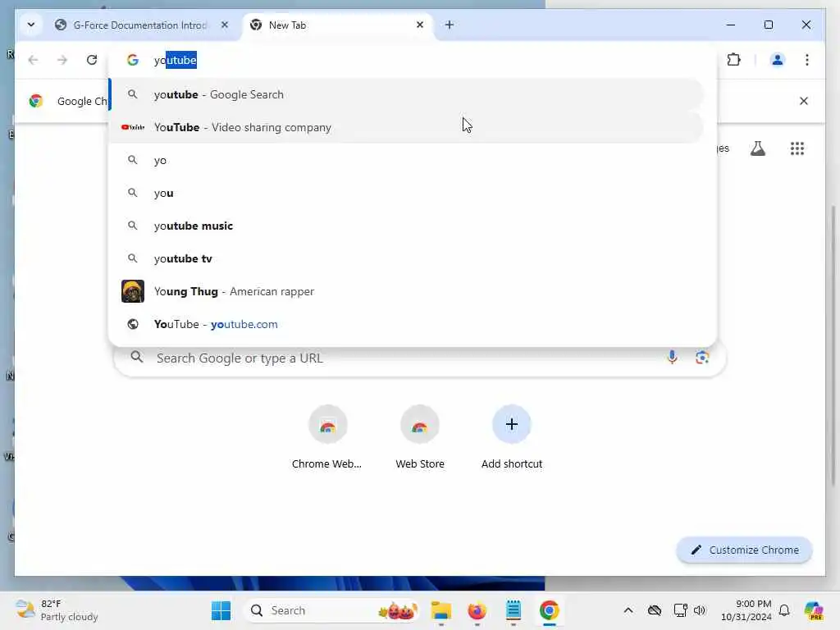Switch to G-Force Documentation tab

click(139, 25)
